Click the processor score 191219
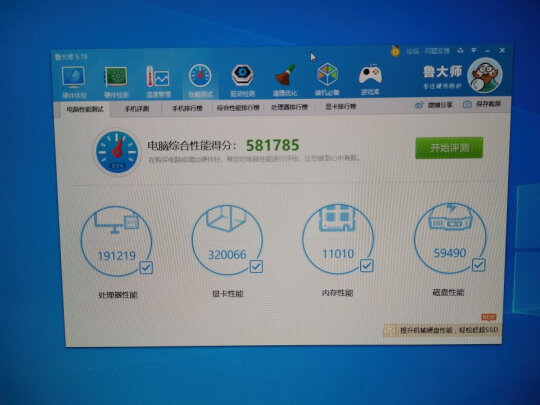Screen dimensions: 540x405 click(117, 256)
